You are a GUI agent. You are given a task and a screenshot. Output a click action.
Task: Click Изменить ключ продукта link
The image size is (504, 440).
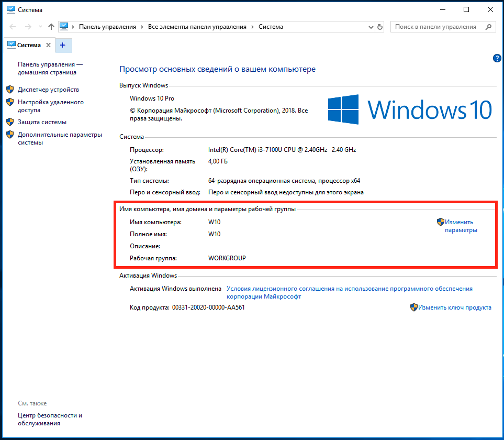point(454,308)
